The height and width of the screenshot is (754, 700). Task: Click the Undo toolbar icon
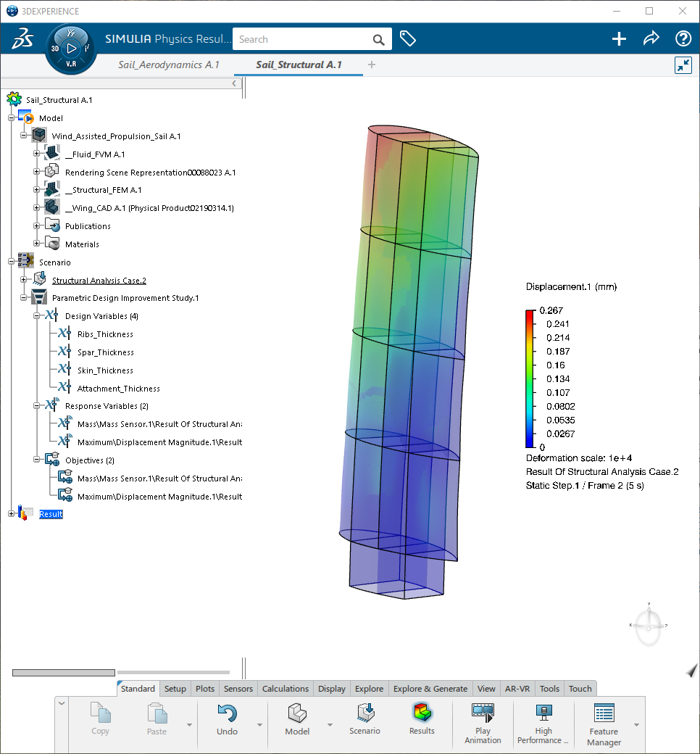point(225,713)
